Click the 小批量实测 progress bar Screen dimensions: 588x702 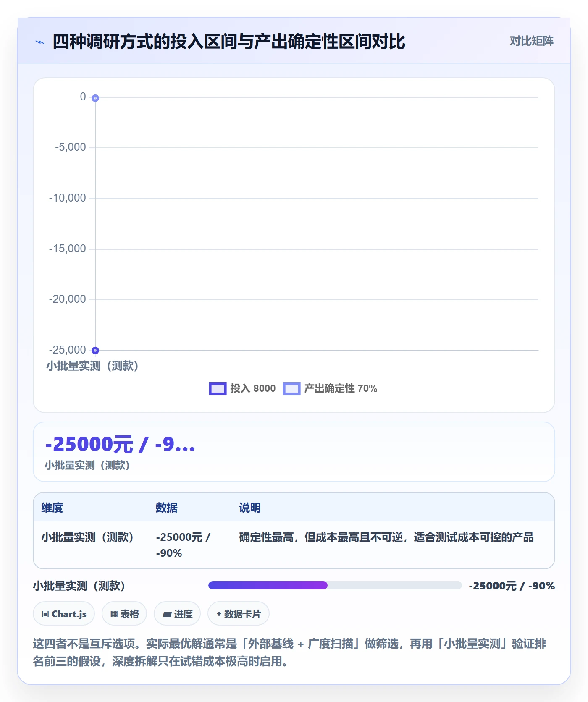(x=335, y=585)
